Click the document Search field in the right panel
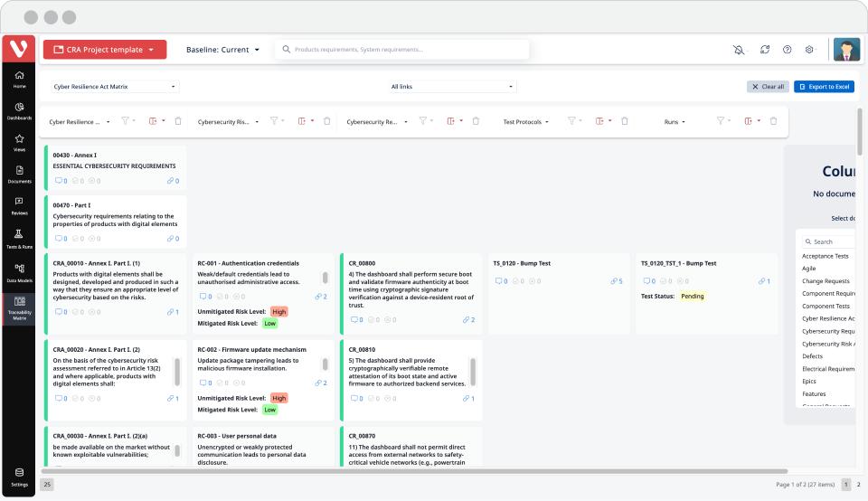This screenshot has width=868, height=501. (829, 242)
